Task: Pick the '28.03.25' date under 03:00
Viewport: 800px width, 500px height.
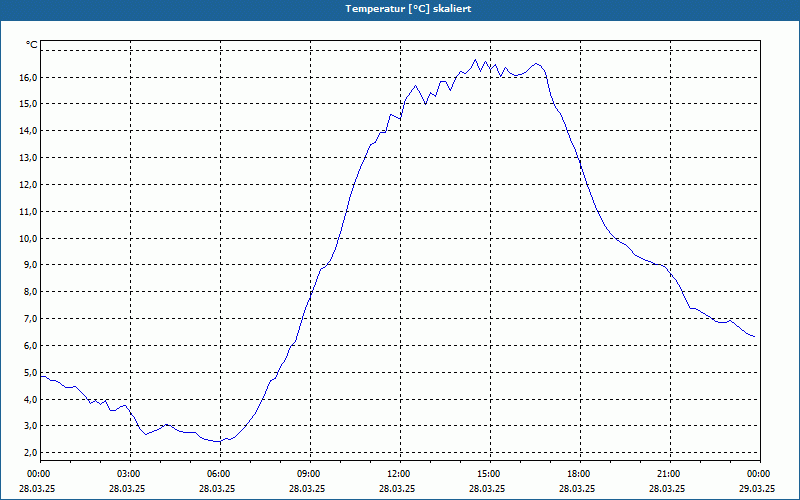Action: point(127,488)
